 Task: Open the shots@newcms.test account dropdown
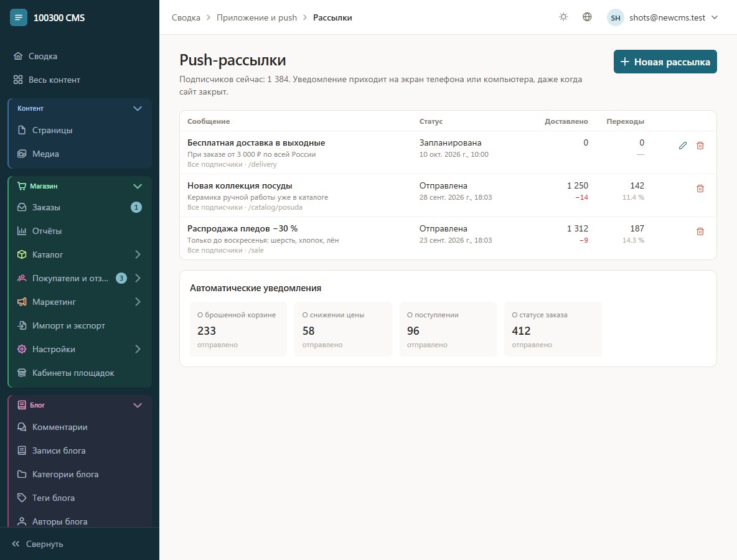663,18
